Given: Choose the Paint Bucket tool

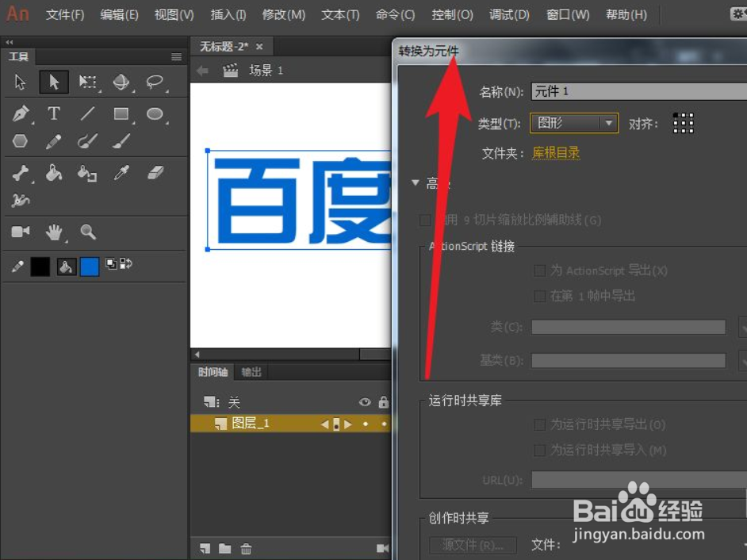Looking at the screenshot, I should pyautogui.click(x=54, y=173).
